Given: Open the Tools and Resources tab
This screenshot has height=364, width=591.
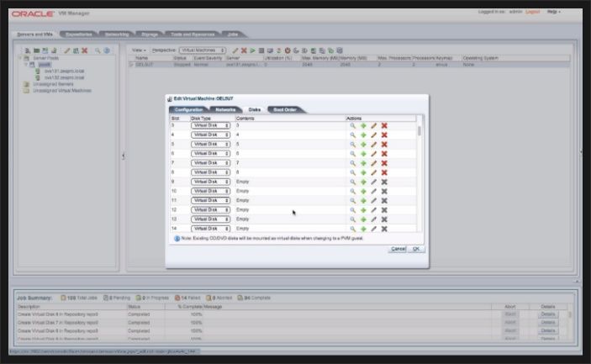Looking at the screenshot, I should coord(193,34).
